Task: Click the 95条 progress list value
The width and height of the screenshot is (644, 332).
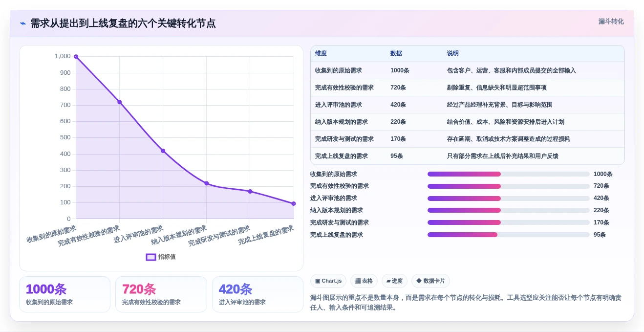Action: coord(600,235)
